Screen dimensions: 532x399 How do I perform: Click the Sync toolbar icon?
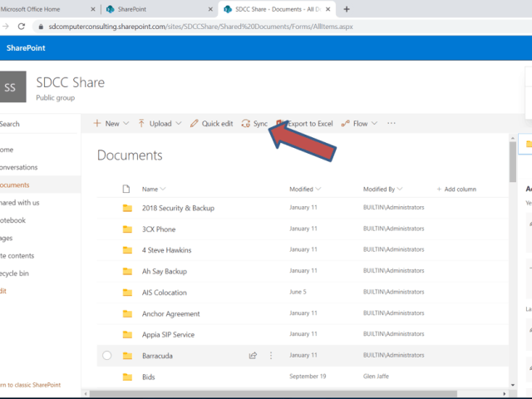pyautogui.click(x=246, y=124)
